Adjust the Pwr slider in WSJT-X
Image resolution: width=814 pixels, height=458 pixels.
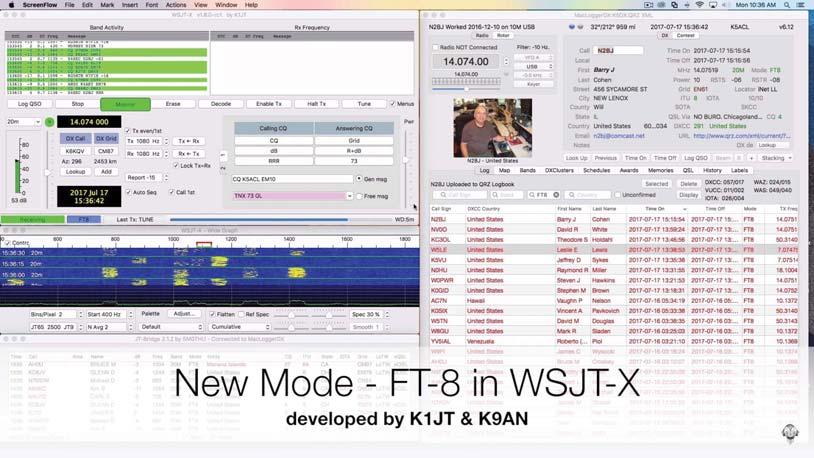(x=406, y=161)
